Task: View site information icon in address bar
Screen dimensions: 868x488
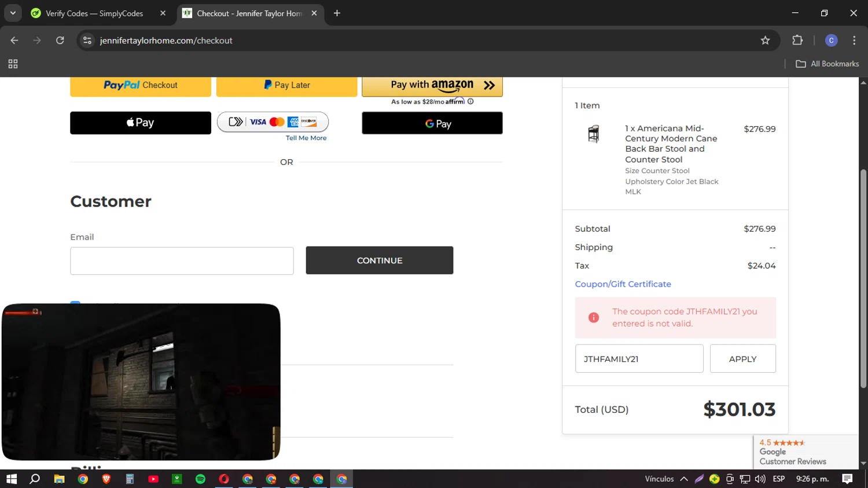Action: [87, 40]
